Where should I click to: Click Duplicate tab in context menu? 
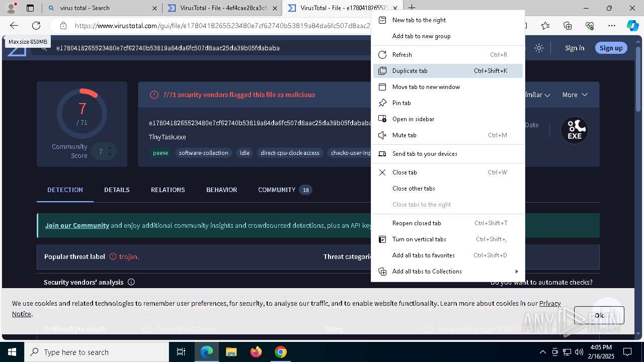tap(448, 71)
